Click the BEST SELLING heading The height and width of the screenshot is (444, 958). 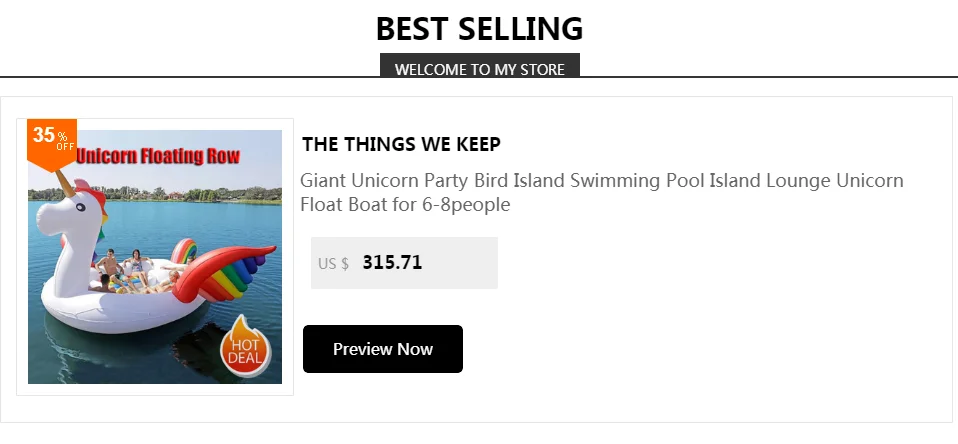click(x=479, y=29)
